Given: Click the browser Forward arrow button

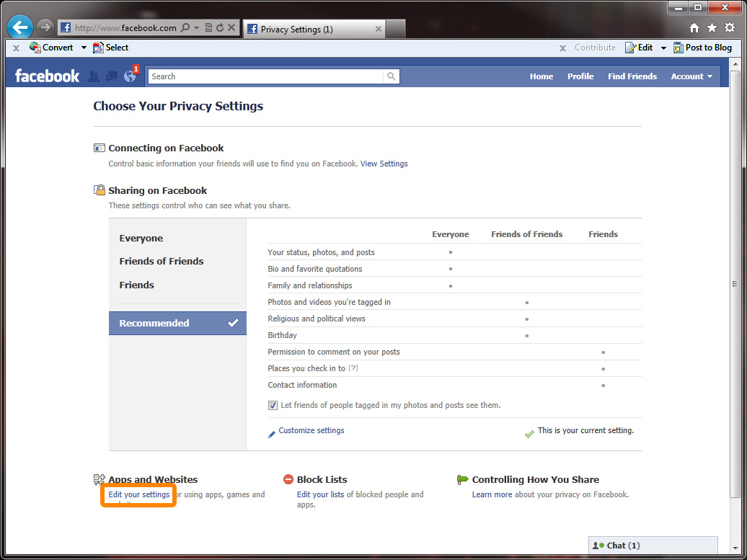Looking at the screenshot, I should point(45,27).
